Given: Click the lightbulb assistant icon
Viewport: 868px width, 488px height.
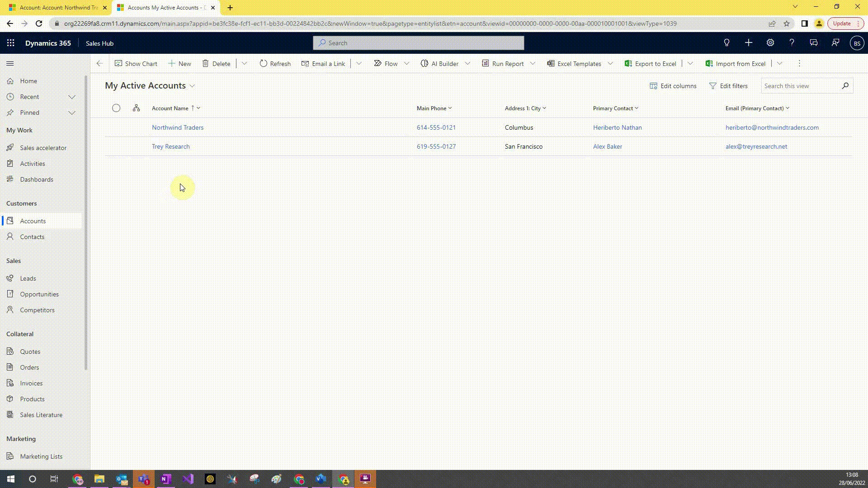Looking at the screenshot, I should click(x=726, y=43).
